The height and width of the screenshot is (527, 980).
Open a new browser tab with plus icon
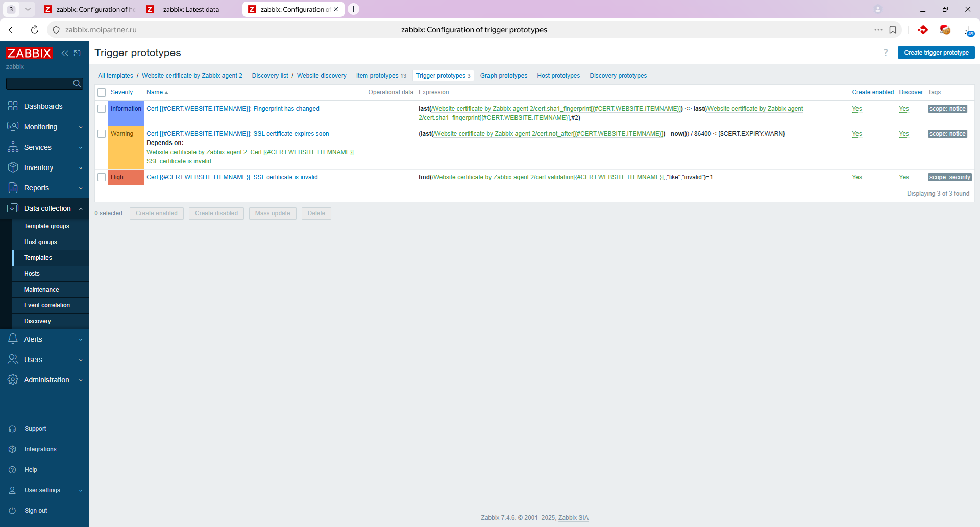pyautogui.click(x=353, y=9)
